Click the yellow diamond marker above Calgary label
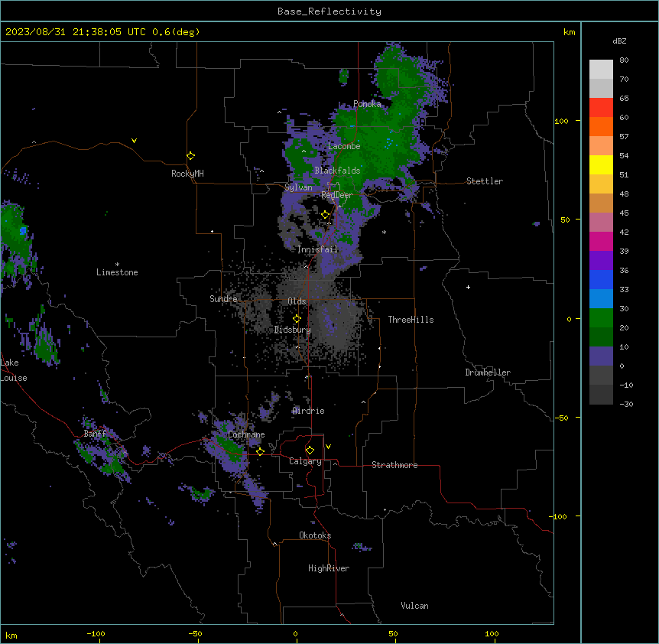This screenshot has width=659, height=644. click(x=310, y=450)
